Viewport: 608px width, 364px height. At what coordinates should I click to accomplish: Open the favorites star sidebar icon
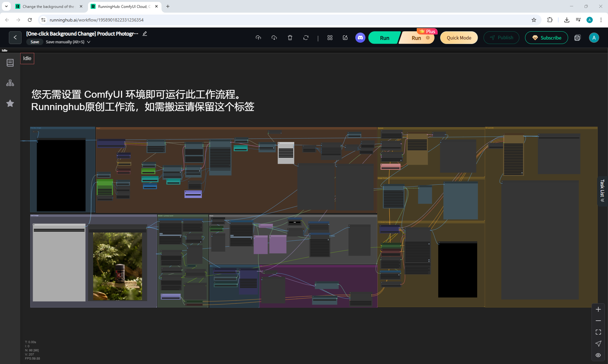pyautogui.click(x=10, y=103)
